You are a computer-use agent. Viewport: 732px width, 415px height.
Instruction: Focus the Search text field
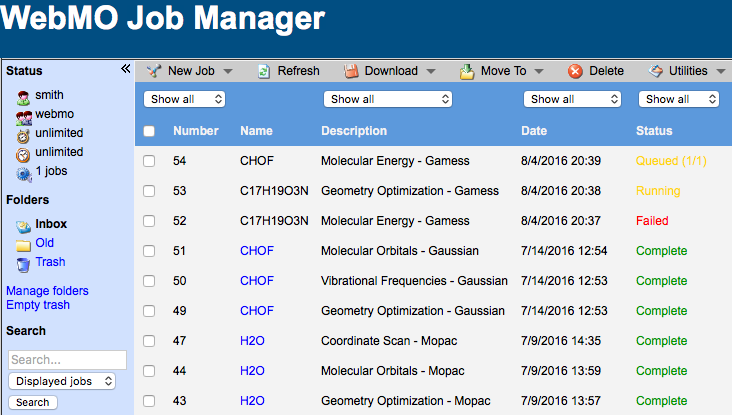[x=67, y=360]
